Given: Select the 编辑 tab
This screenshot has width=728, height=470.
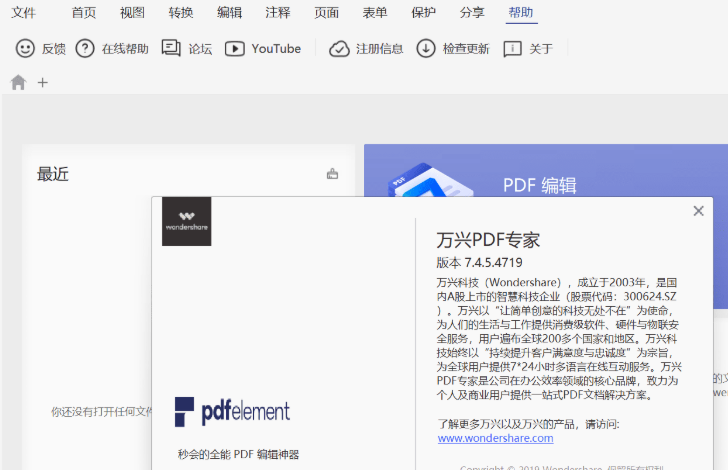Looking at the screenshot, I should [x=229, y=13].
